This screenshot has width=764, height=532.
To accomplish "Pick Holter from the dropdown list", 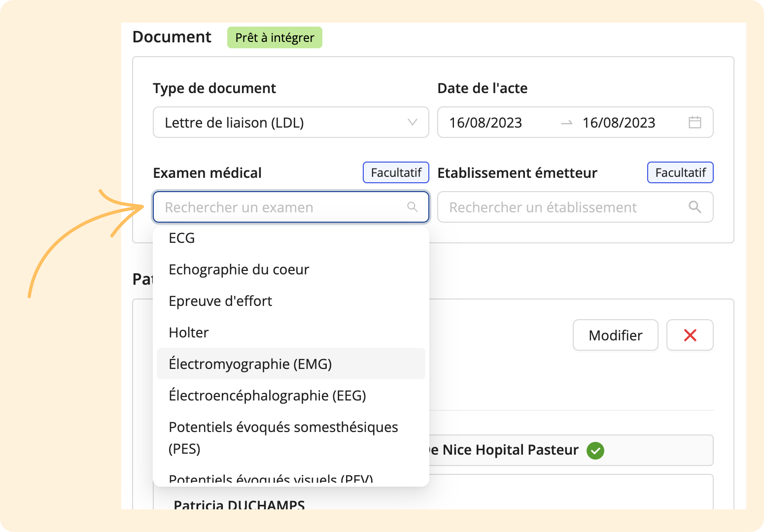I will (x=291, y=332).
